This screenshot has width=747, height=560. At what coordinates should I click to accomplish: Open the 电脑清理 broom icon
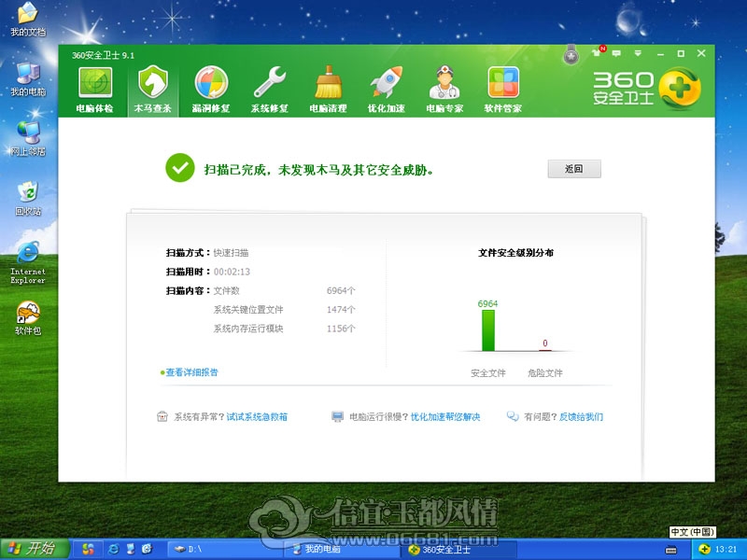point(328,89)
